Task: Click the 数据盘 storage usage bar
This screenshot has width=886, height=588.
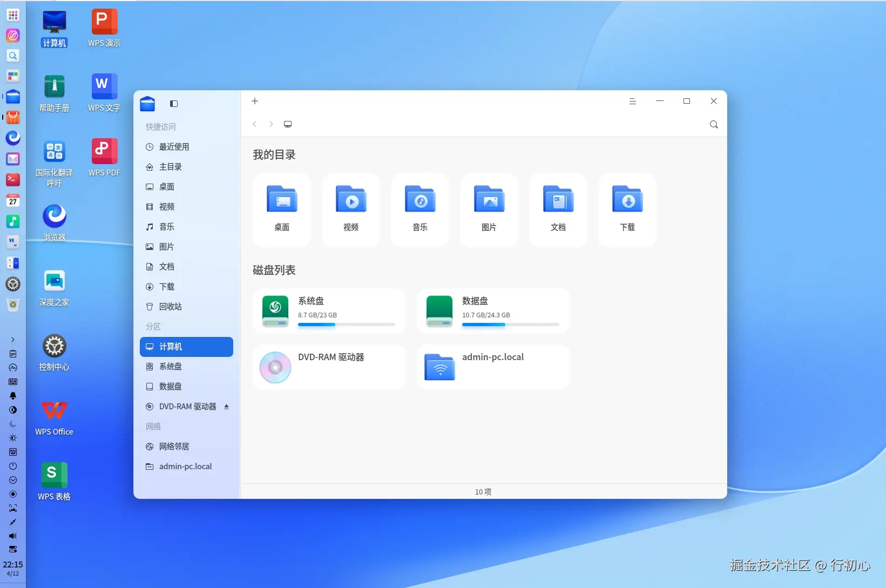Action: tap(511, 325)
